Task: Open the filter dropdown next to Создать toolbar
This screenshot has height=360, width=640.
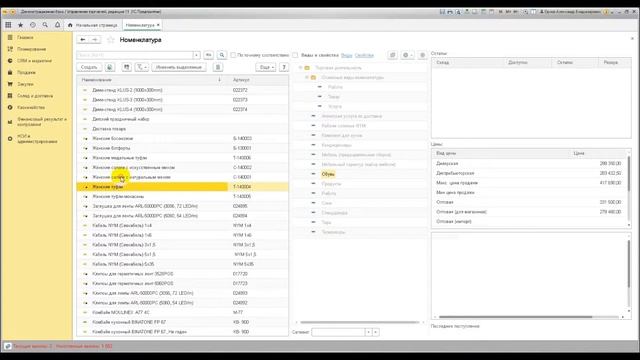Action: pyautogui.click(x=142, y=67)
